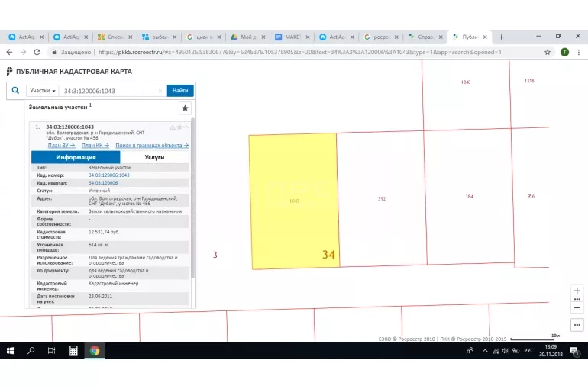Image resolution: width=588 pixels, height=389 pixels.
Task: Click the cadastral number search field
Action: click(x=107, y=91)
